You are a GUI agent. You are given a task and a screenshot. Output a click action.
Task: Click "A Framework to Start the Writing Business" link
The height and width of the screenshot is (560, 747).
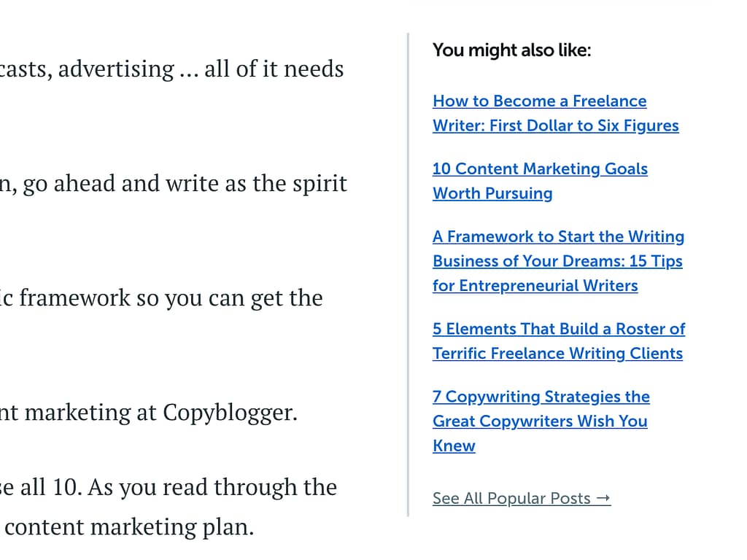click(558, 237)
